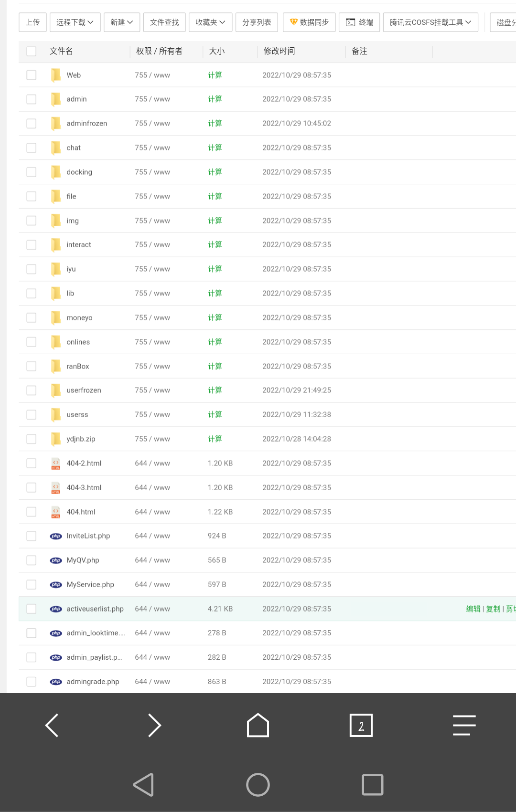This screenshot has height=812, width=516.
Task: Click the admin folder icon
Action: click(56, 99)
